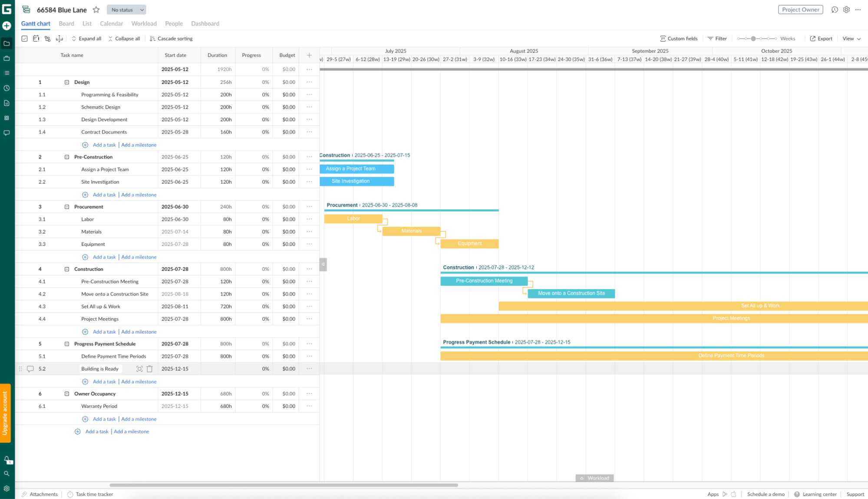868x499 pixels.
Task: Click the critical path icon in the toolbar
Action: 47,39
